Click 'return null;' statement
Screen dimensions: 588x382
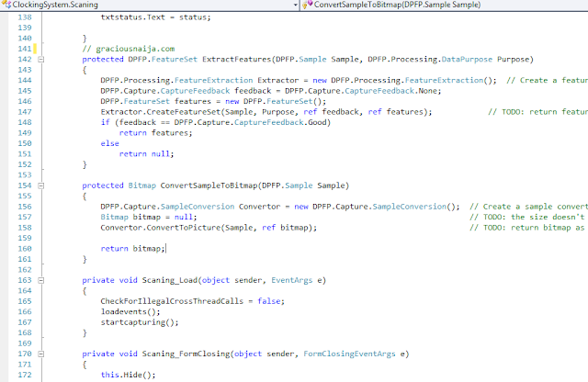(147, 154)
